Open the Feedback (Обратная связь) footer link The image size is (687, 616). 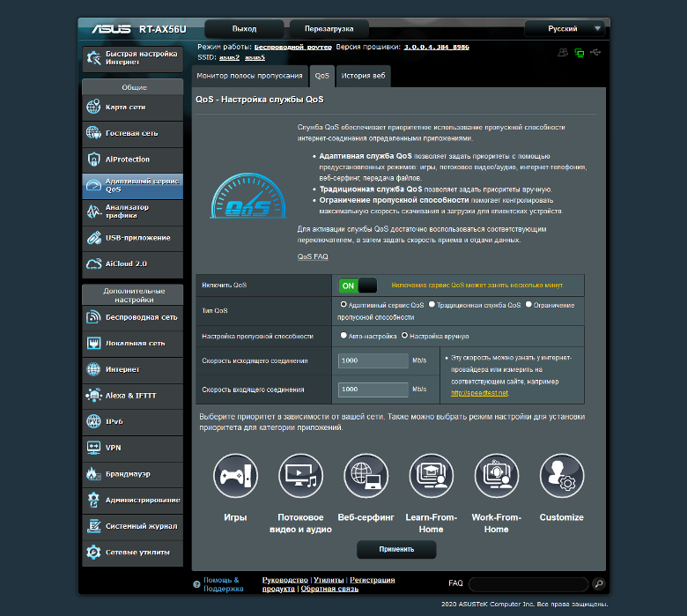pos(329,589)
